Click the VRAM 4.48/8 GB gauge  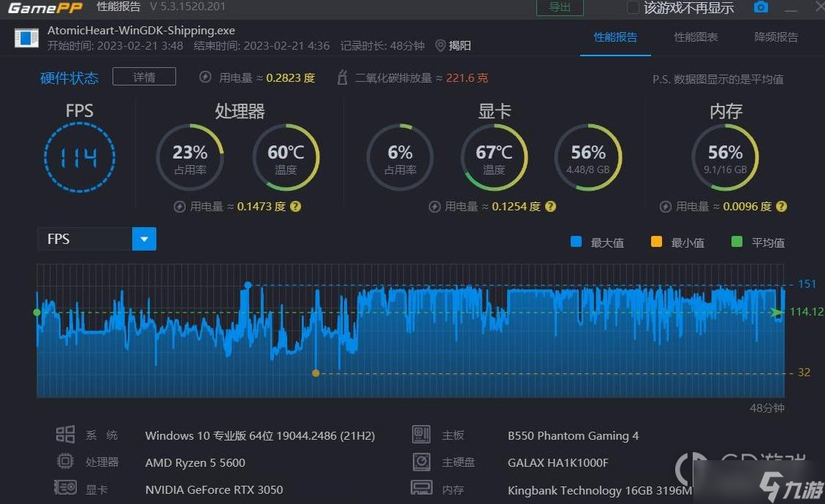point(588,157)
